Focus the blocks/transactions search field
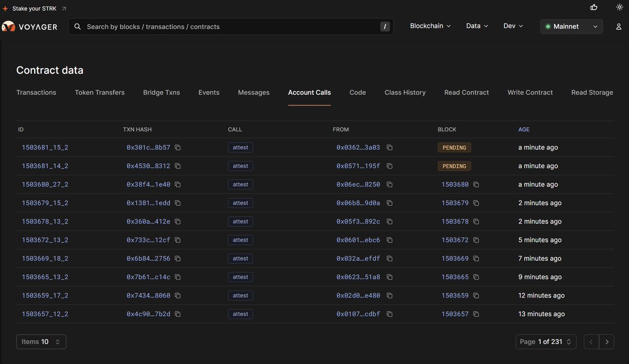 (x=231, y=27)
